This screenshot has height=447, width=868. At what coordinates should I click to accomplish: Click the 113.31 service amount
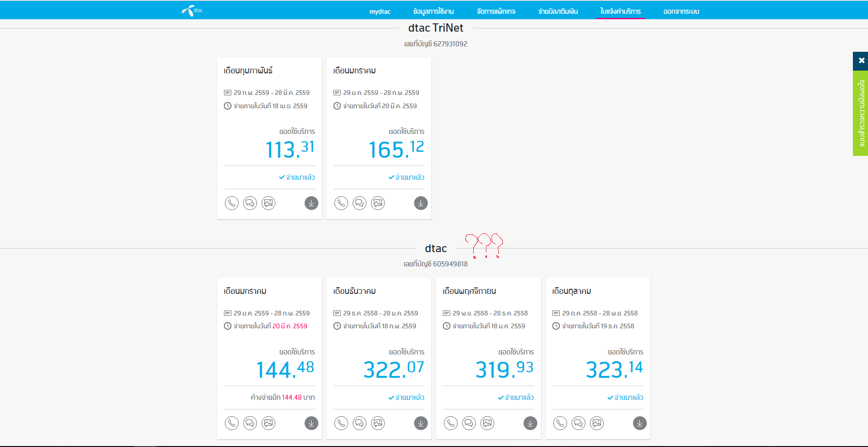click(290, 149)
